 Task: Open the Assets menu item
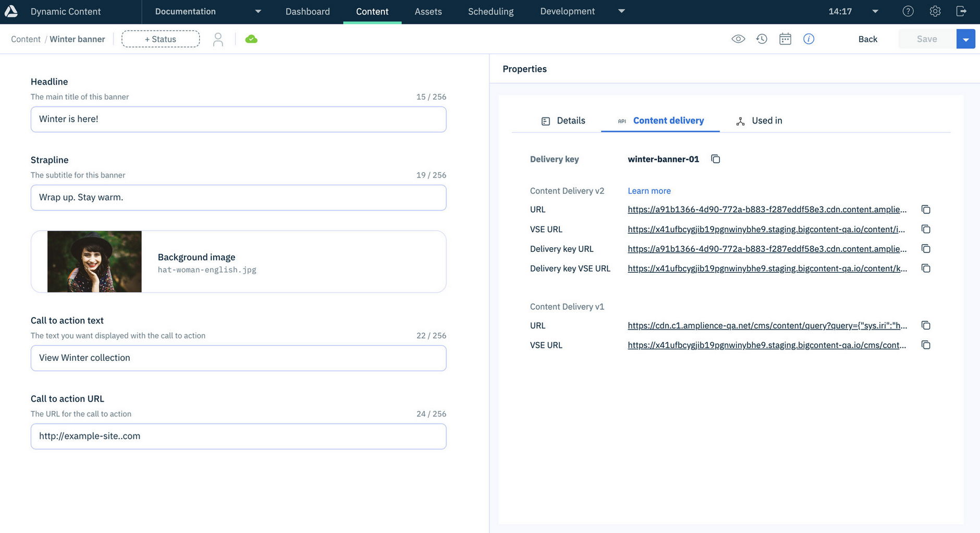(x=428, y=11)
